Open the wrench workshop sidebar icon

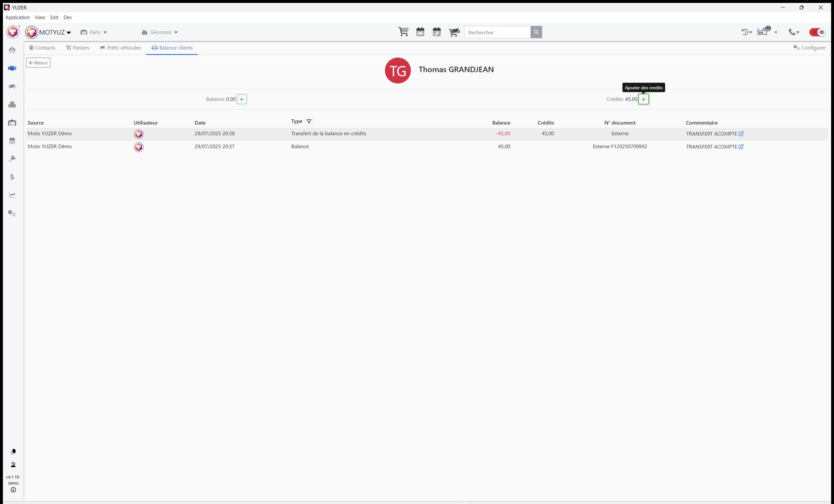12,159
